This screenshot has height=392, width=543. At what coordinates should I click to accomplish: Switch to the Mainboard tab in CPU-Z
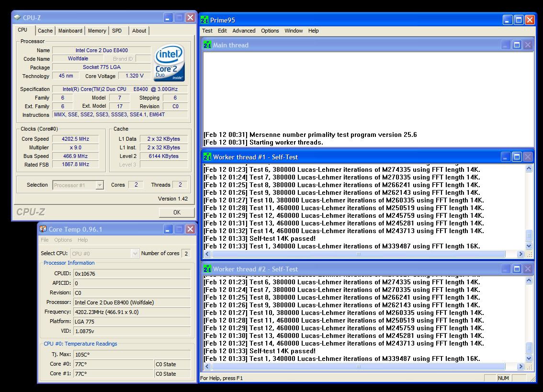point(70,31)
